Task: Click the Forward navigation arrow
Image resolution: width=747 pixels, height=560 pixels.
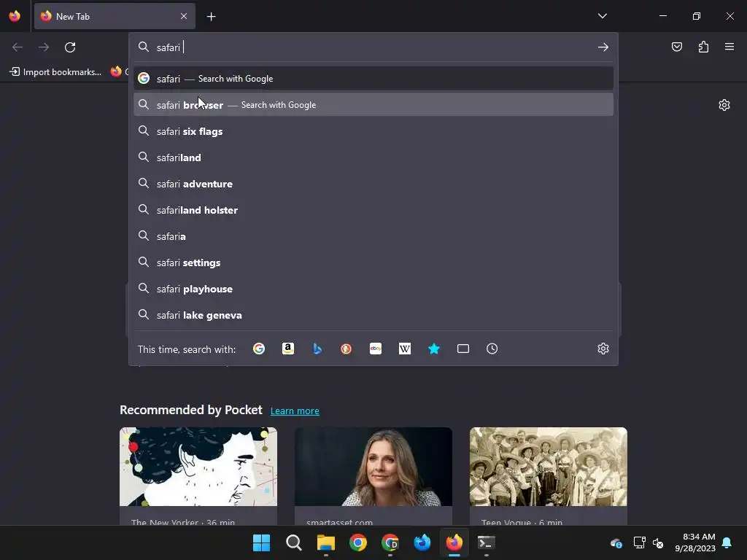Action: (x=44, y=47)
